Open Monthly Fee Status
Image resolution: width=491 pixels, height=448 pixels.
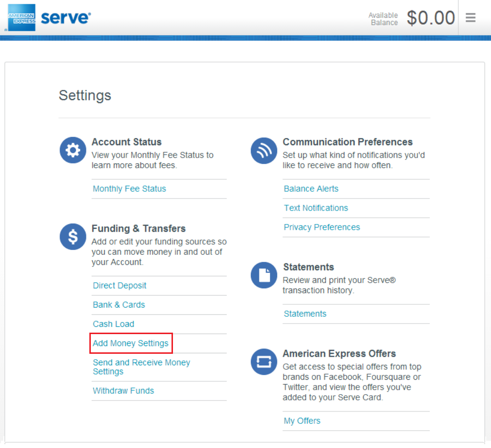(129, 188)
